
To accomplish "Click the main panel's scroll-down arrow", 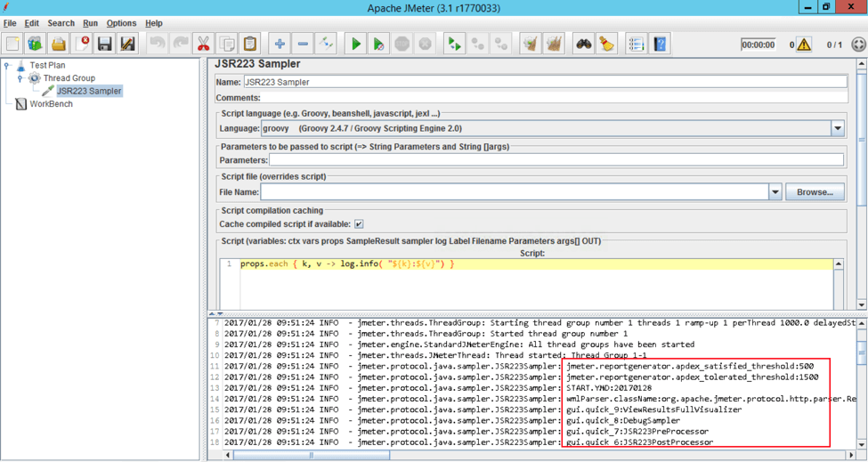I will click(862, 304).
